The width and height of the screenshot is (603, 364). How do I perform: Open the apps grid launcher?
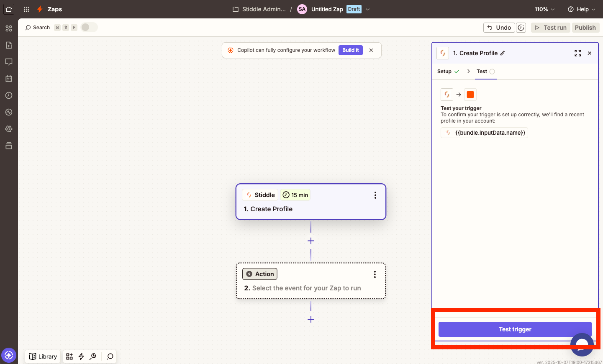26,9
